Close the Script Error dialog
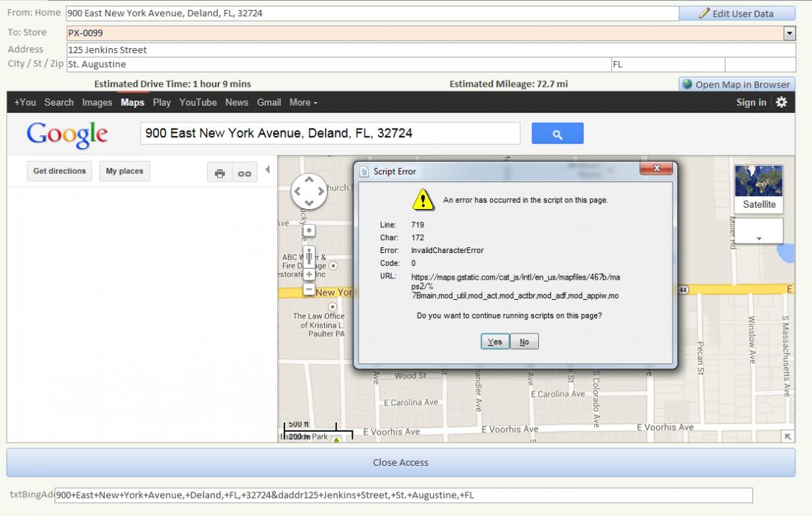Image resolution: width=812 pixels, height=516 pixels. coord(656,168)
